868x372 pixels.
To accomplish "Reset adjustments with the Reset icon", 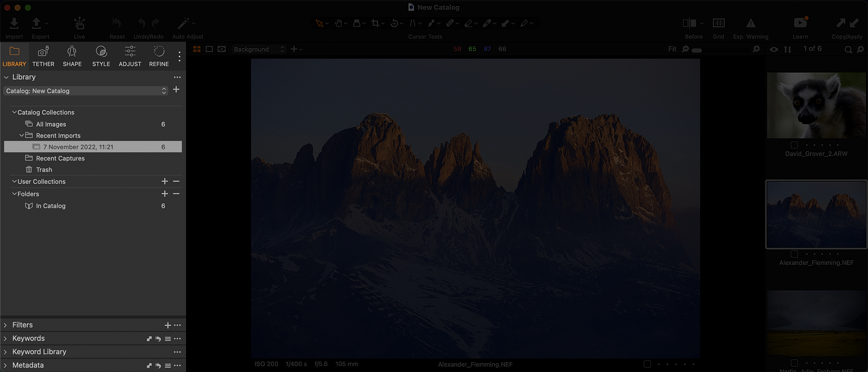I will [x=117, y=23].
